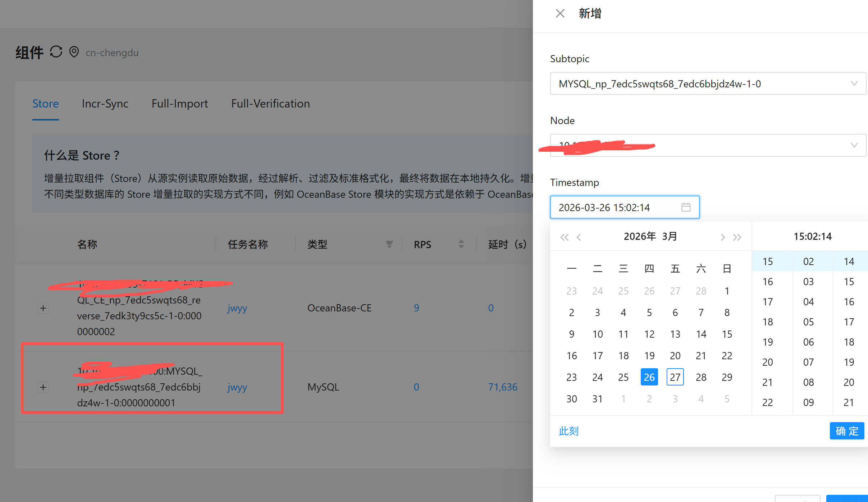Switch to Incr-Sync tab
The image size is (868, 502).
105,104
